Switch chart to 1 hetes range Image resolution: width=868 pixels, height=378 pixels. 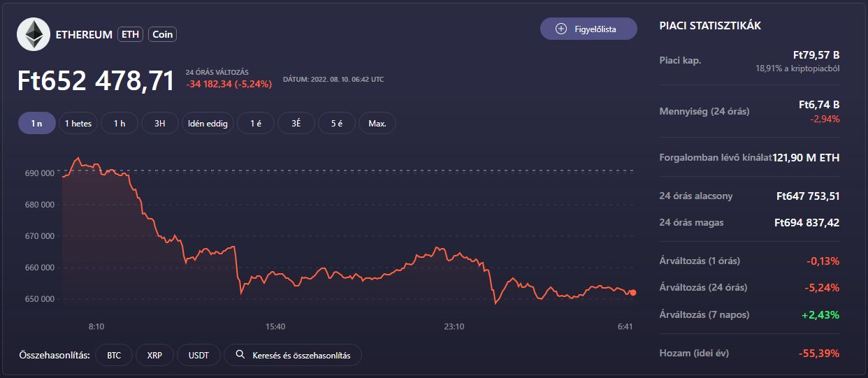[78, 124]
